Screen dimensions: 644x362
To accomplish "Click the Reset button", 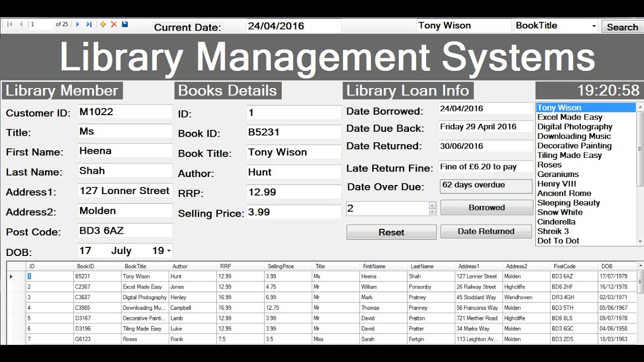I will point(391,232).
